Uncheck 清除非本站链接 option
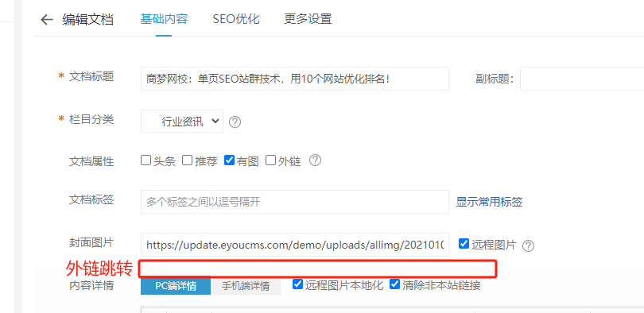This screenshot has height=313, width=644. pos(394,284)
